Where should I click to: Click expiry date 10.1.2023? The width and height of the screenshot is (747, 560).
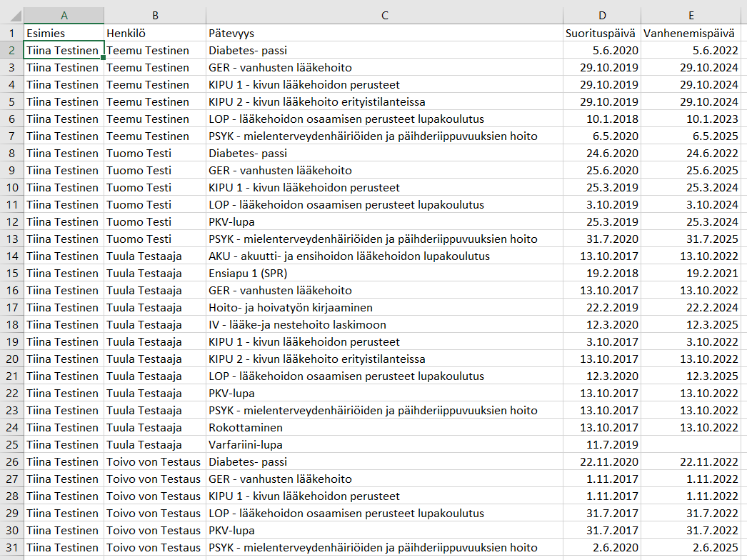(691, 119)
